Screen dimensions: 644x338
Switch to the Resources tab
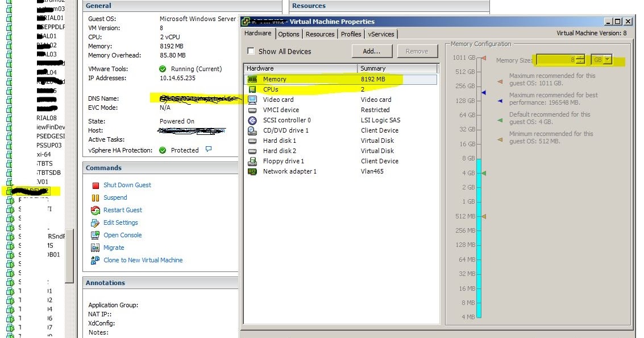[320, 34]
